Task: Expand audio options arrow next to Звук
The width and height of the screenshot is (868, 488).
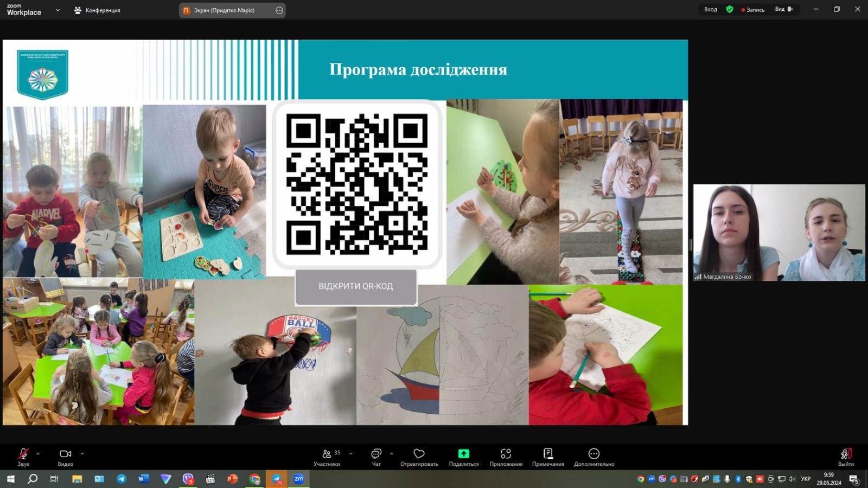Action: tap(38, 453)
